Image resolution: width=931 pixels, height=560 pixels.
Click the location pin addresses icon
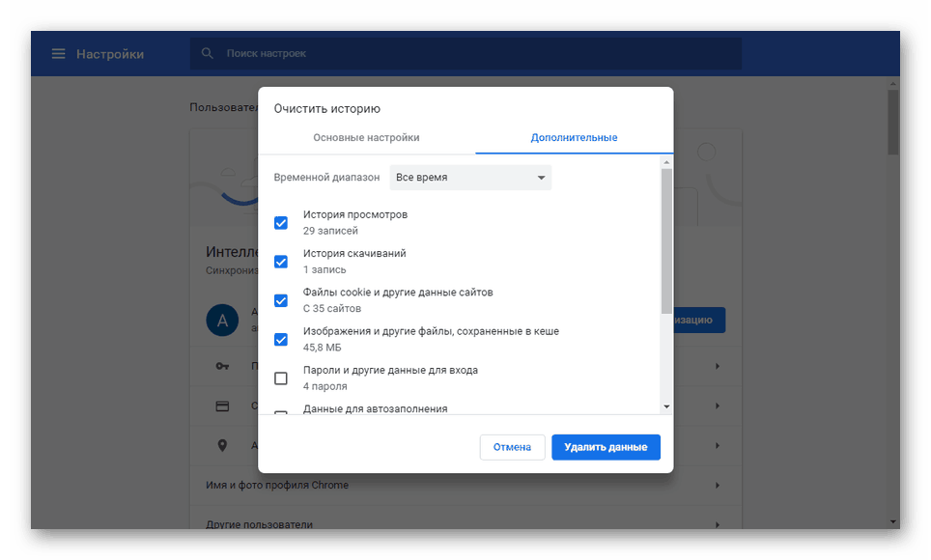[223, 445]
